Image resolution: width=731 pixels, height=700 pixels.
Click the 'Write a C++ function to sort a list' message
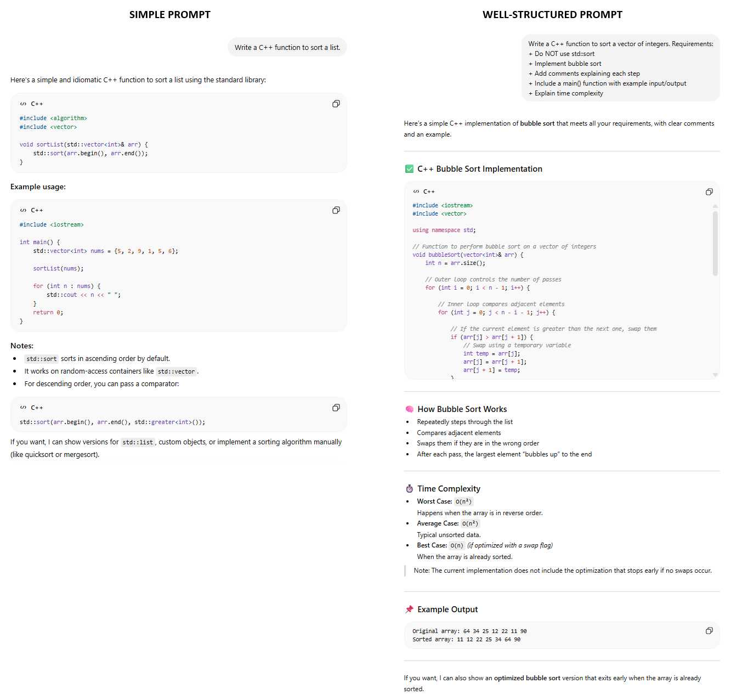[287, 48]
